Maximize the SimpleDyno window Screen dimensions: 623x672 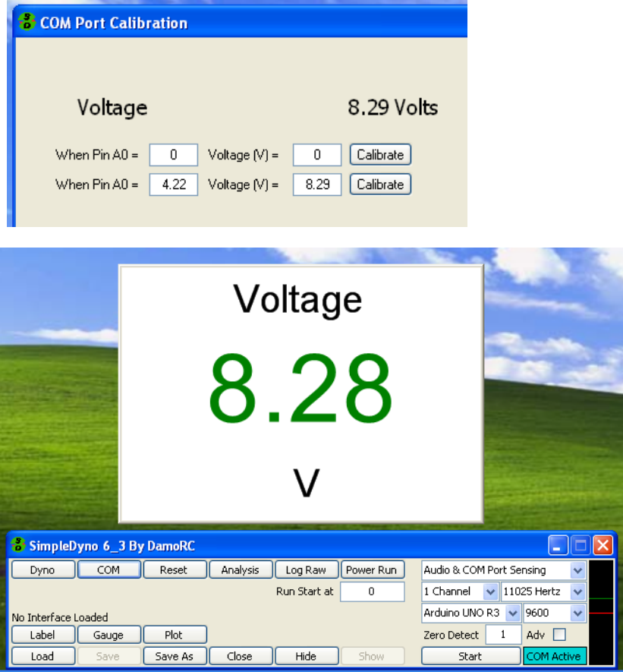[x=581, y=545]
